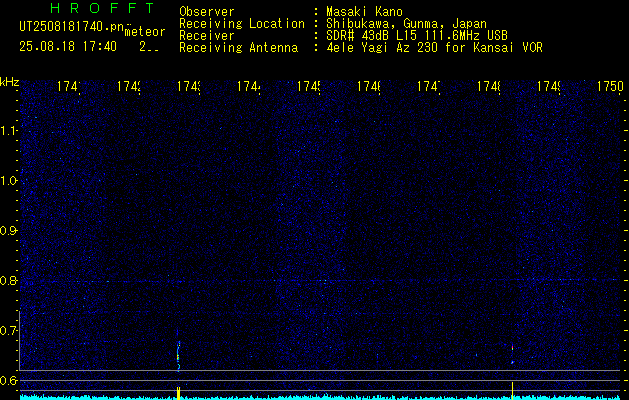
Task: Click the 1749 time tick label
Action: [x=548, y=87]
